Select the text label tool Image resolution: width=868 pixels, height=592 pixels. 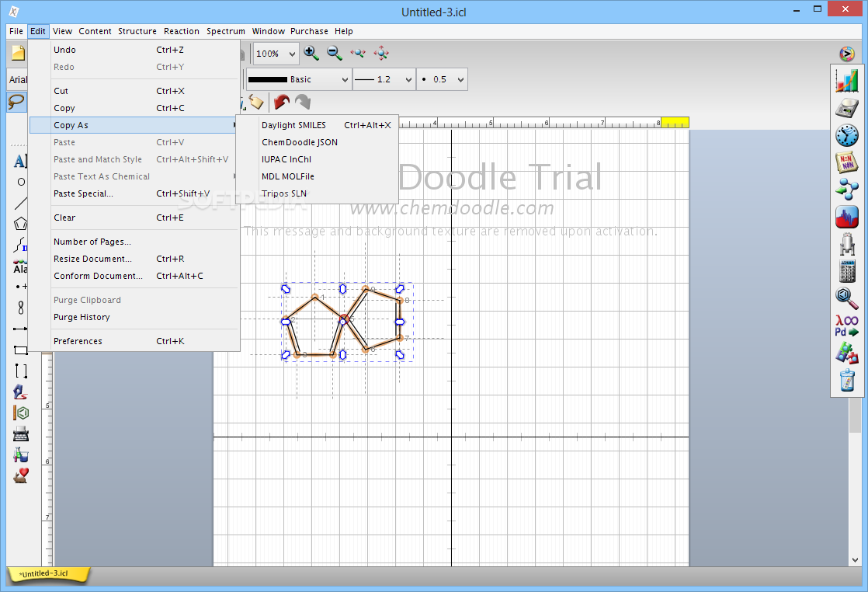(x=20, y=161)
